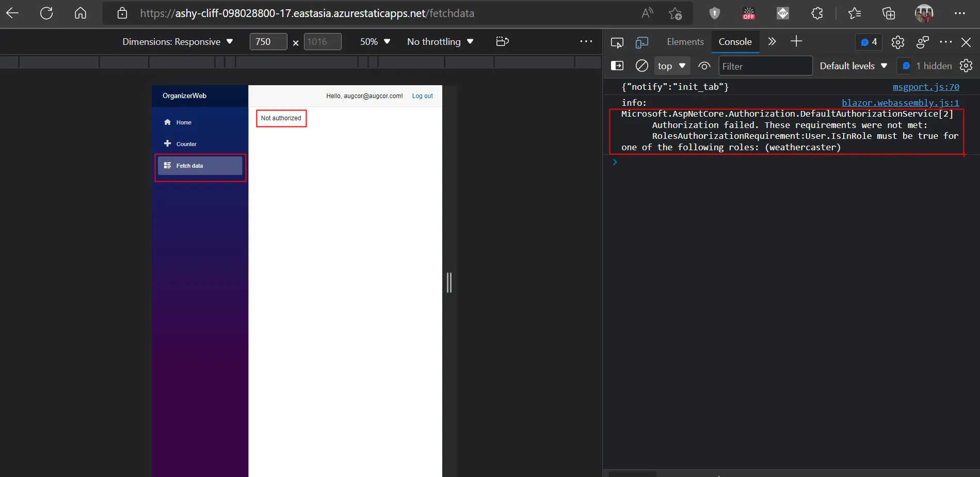The height and width of the screenshot is (477, 980).
Task: Click the viewport resize drag handle
Action: (449, 282)
